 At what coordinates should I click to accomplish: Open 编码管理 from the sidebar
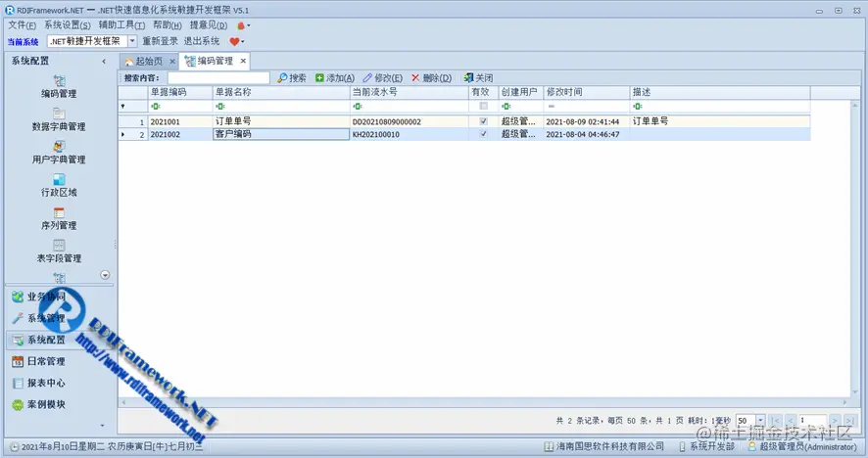(x=59, y=87)
